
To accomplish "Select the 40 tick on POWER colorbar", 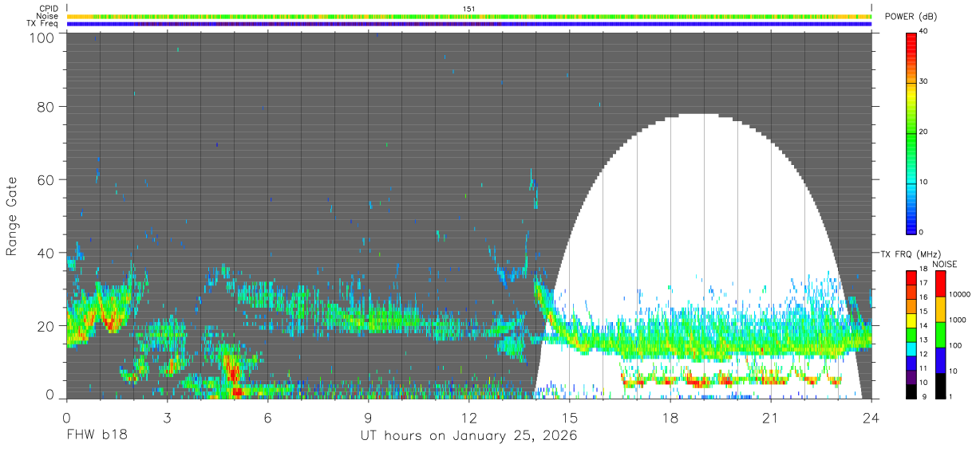I will pyautogui.click(x=924, y=32).
